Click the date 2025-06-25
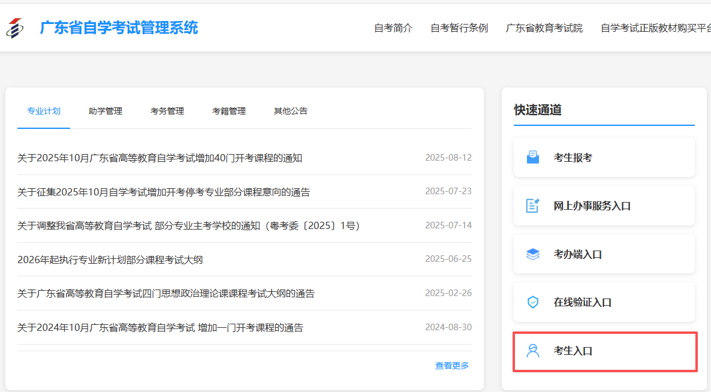The width and height of the screenshot is (711, 392). pos(448,259)
